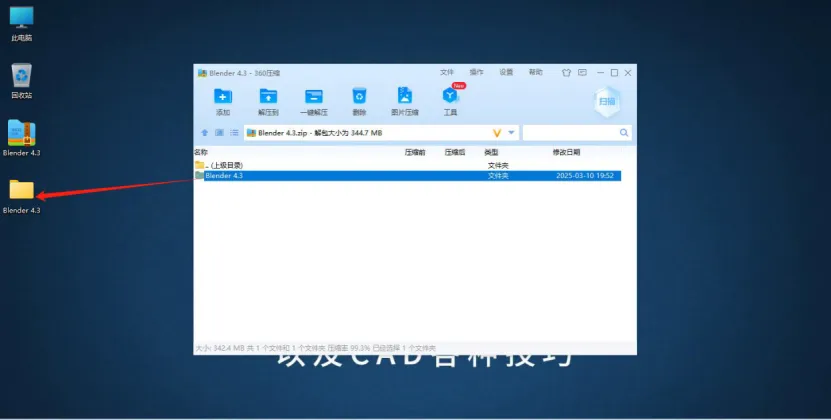The width and height of the screenshot is (831, 420).
Task: Sort by the 压缩后 column header
Action: coord(455,152)
